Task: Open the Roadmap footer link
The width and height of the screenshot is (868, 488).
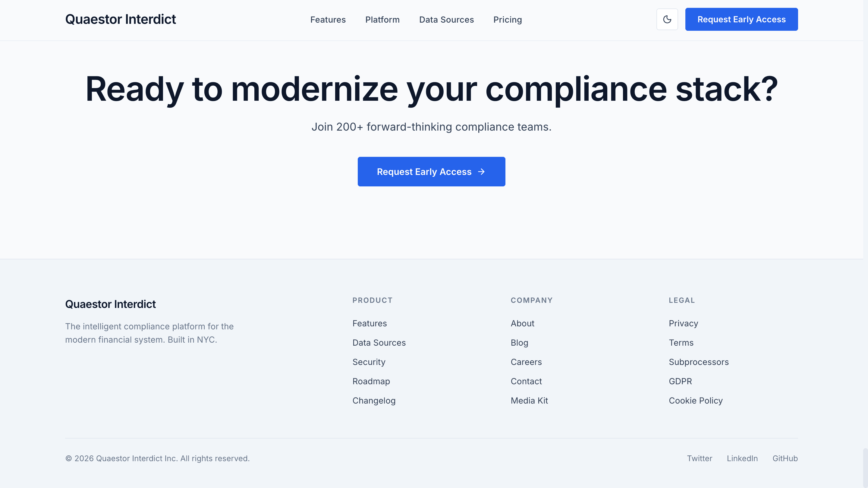Action: pyautogui.click(x=371, y=381)
